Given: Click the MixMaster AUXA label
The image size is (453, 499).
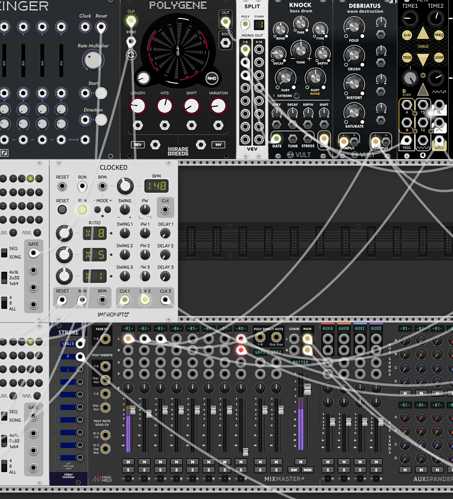Looking at the screenshot, I should [x=328, y=328].
